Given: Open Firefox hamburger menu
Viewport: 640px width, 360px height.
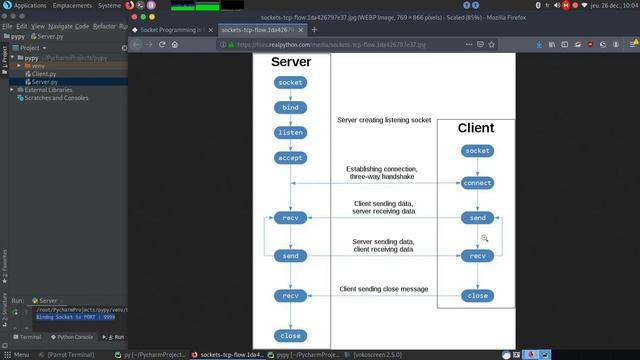Looking at the screenshot, I should coord(632,44).
